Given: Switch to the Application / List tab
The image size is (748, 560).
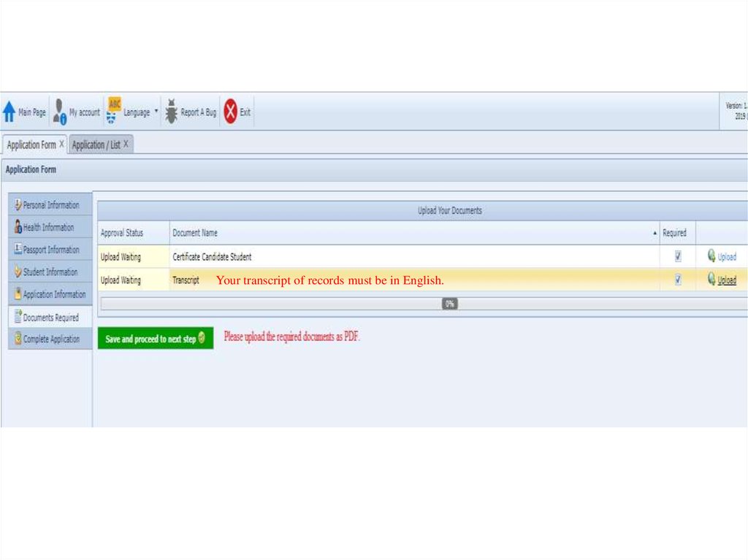Looking at the screenshot, I should (x=96, y=145).
